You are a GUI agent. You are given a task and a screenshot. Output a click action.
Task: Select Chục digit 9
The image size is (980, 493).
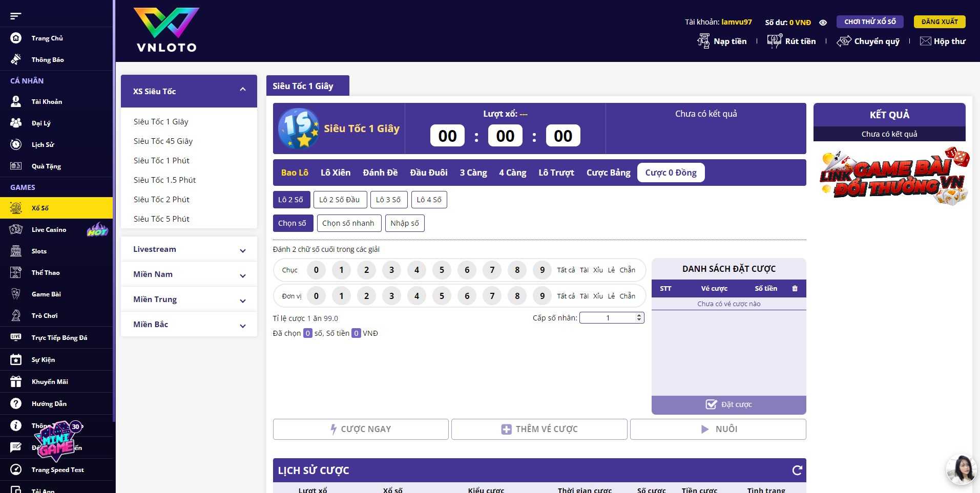tap(542, 270)
